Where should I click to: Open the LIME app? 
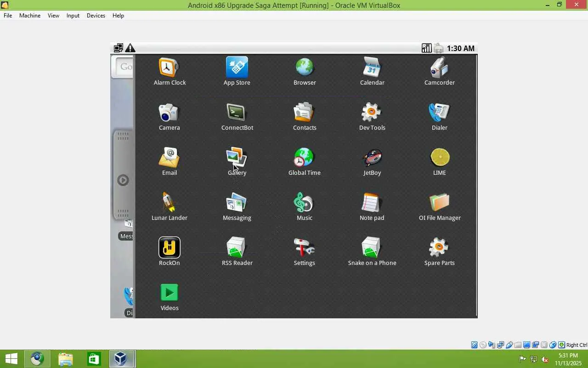point(440,162)
